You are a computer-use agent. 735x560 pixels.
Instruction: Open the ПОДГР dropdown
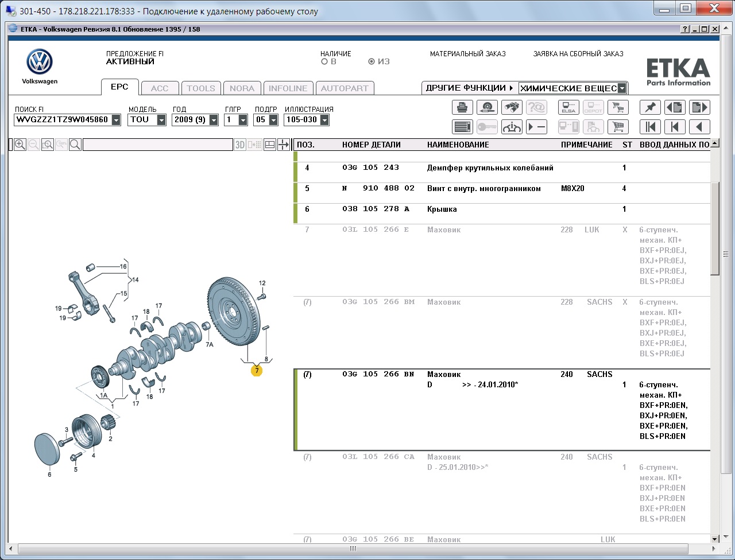273,120
